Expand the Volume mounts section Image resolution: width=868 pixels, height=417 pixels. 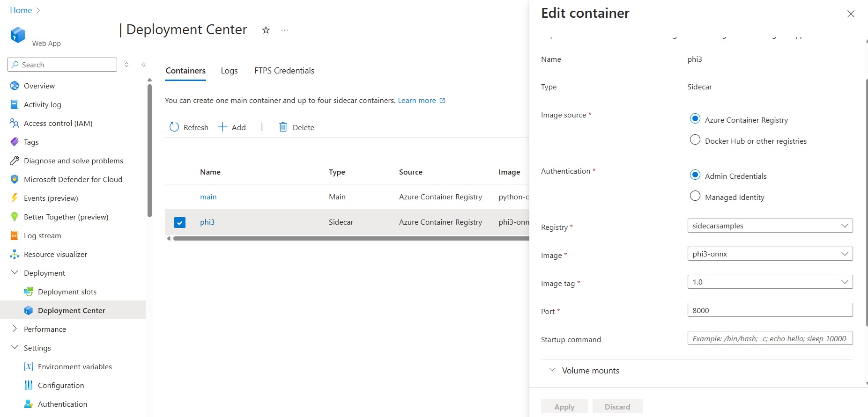(590, 370)
